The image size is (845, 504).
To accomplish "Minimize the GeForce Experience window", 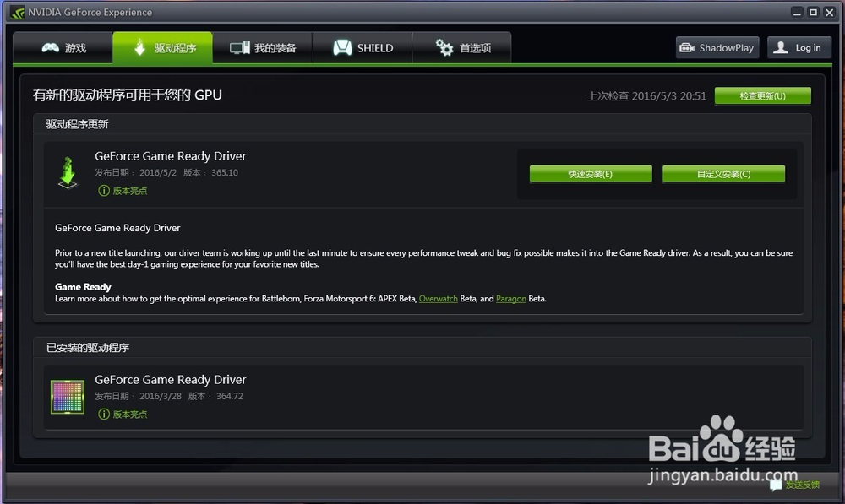I will [x=797, y=13].
